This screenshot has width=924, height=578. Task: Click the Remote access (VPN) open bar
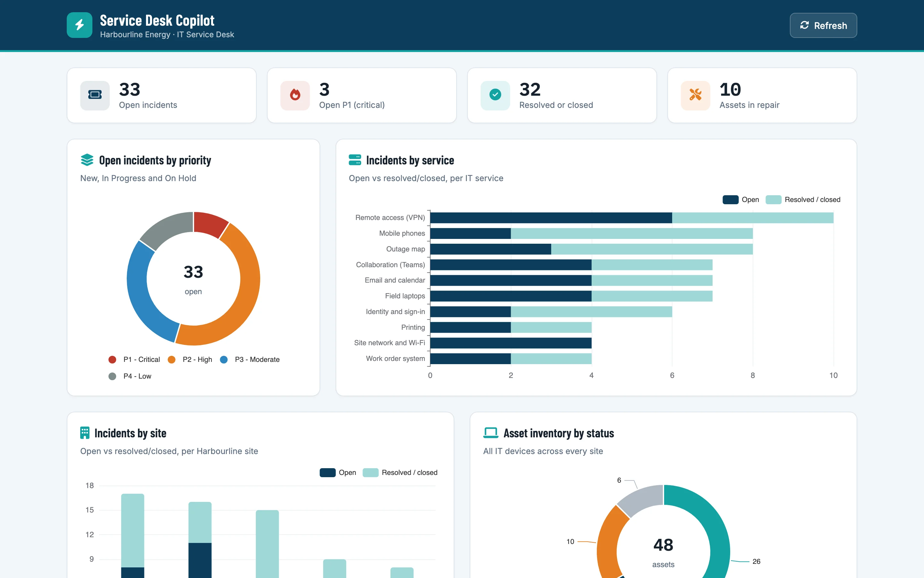551,218
